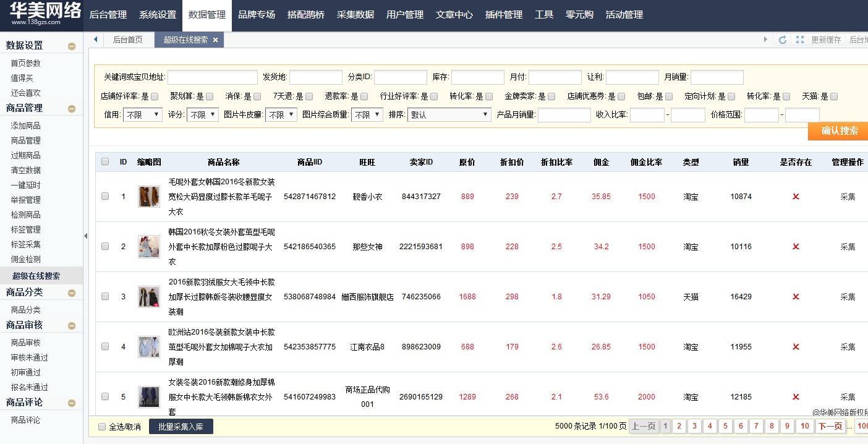This screenshot has width=868, height=444.
Task: Check the 包邮 filter checkbox
Action: (669, 96)
